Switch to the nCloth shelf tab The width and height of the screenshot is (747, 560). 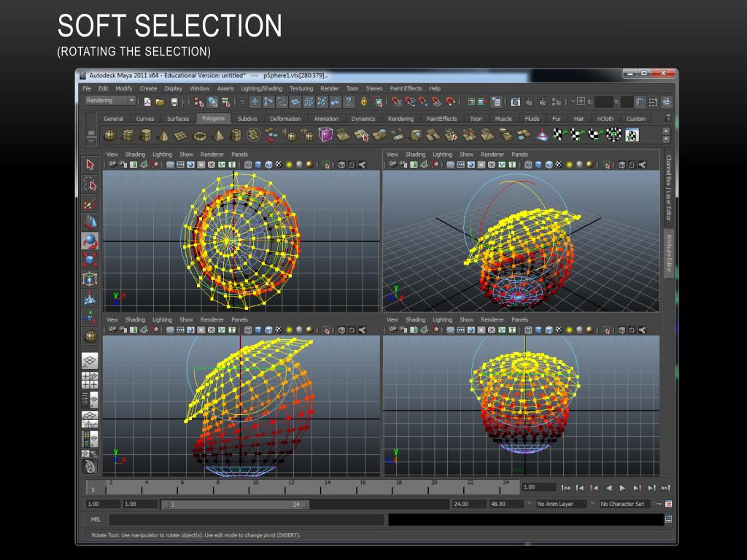(x=605, y=119)
